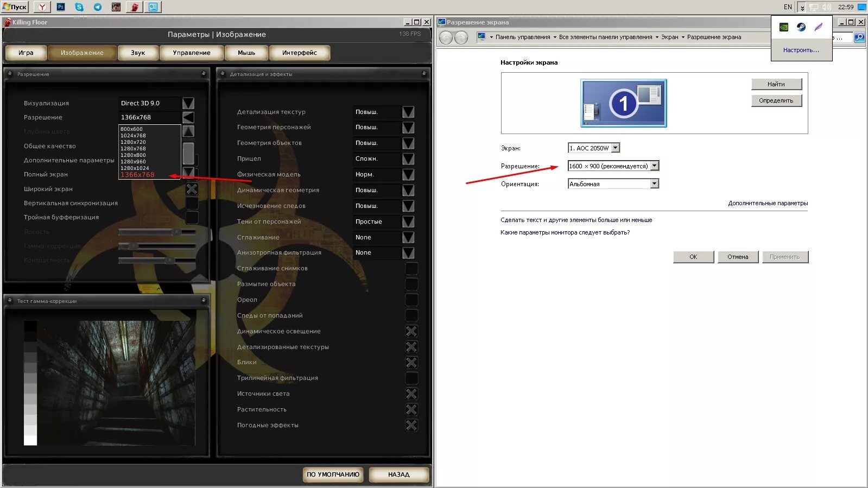This screenshot has width=868, height=488.
Task: Click the Killing Floor title bar icon
Action: [x=7, y=22]
